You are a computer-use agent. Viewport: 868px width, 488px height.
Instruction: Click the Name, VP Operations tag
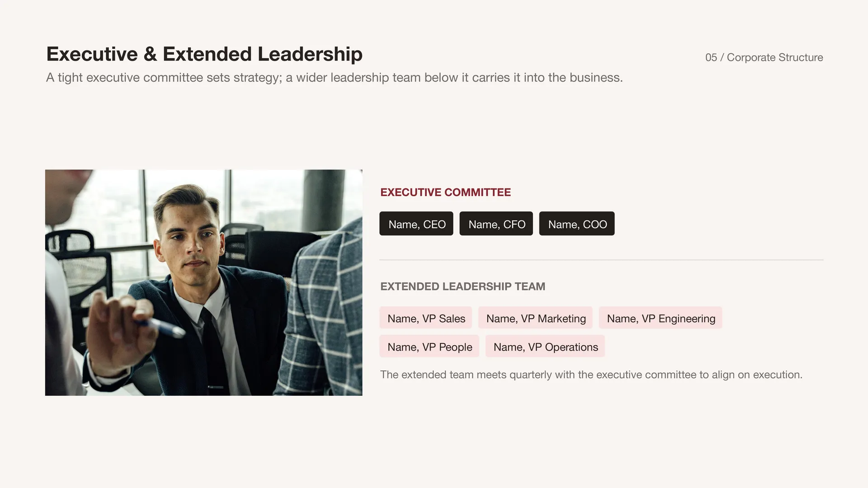point(545,346)
